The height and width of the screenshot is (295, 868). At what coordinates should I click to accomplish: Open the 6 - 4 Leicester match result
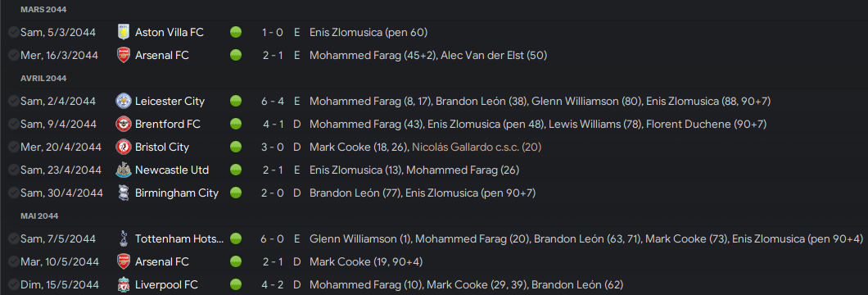tap(273, 102)
